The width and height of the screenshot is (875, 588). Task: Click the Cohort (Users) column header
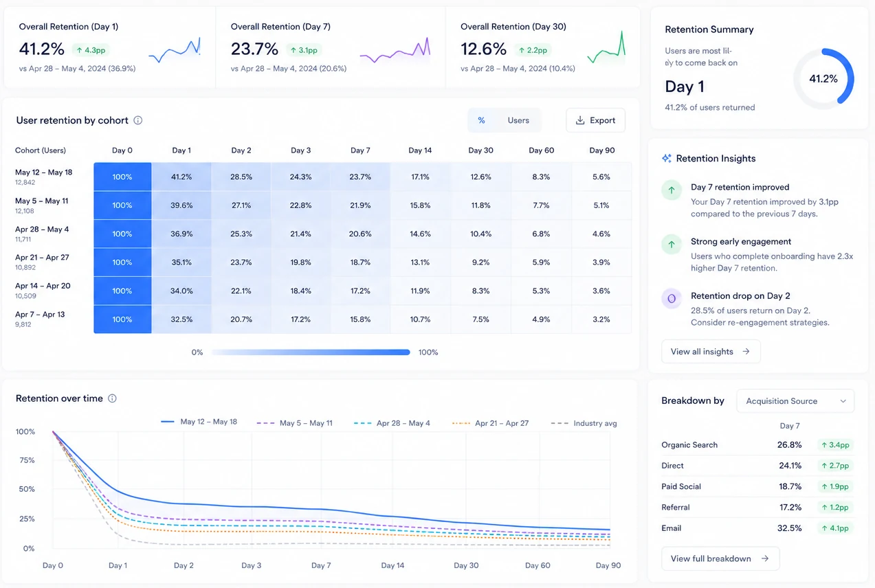coord(41,150)
